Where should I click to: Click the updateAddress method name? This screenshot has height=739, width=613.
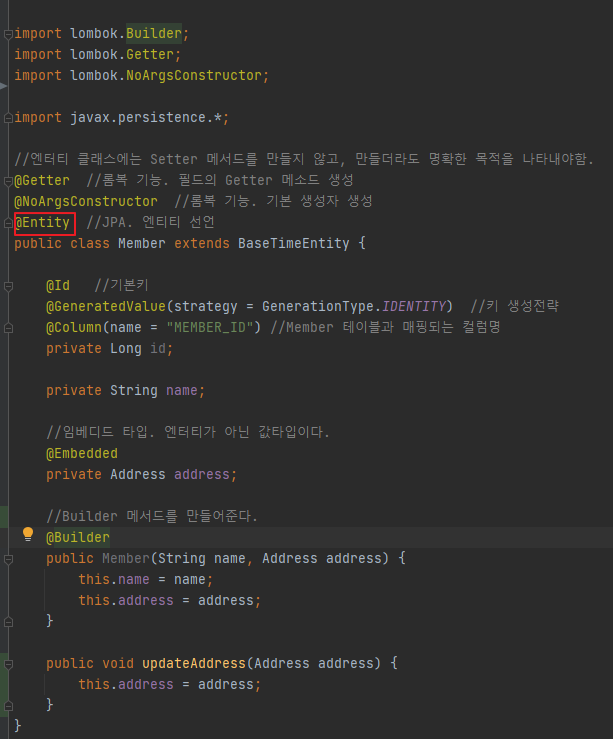(x=194, y=663)
